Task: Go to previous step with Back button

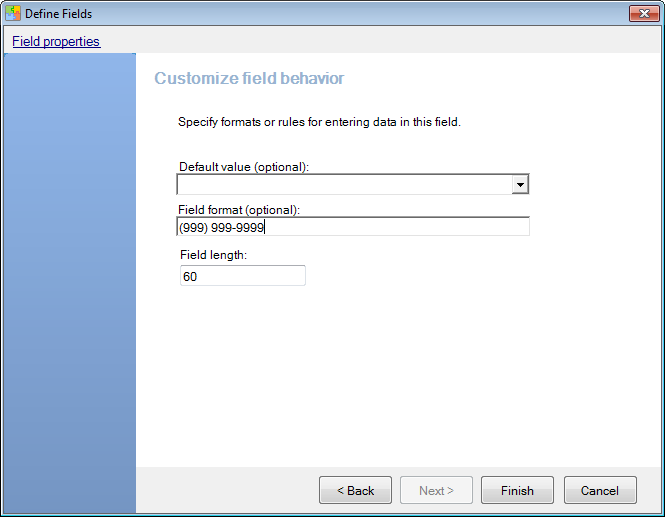Action: [355, 490]
